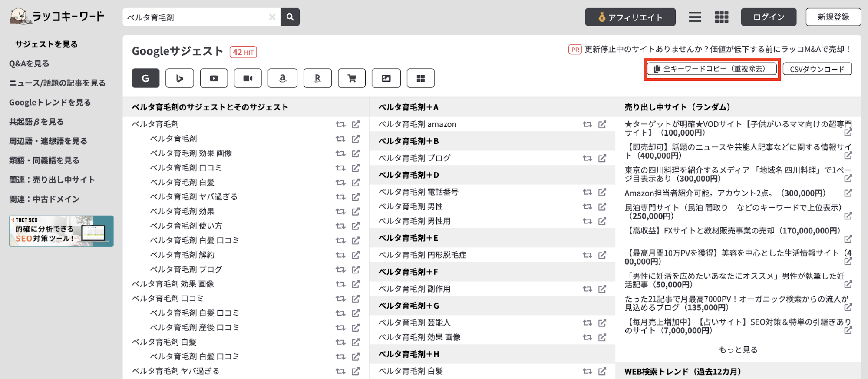Open the ラッコM&A PR link
The height and width of the screenshot is (379, 868).
(x=717, y=49)
